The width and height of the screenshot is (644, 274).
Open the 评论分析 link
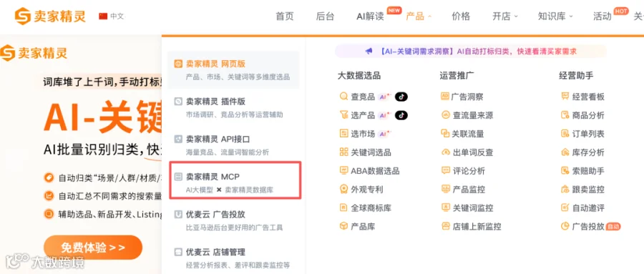click(458, 171)
